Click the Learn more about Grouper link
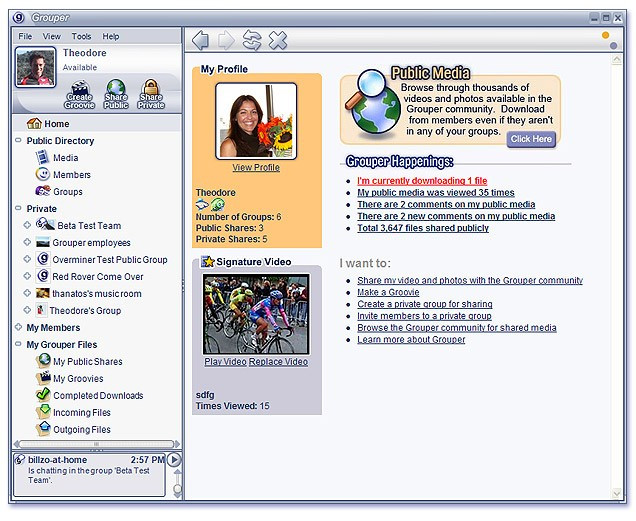This screenshot has height=521, width=636. (411, 339)
